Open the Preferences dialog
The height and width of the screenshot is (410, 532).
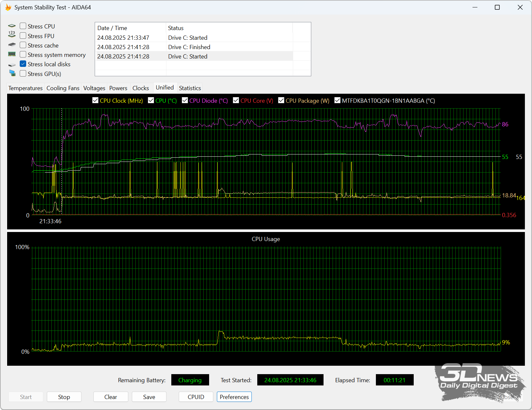[x=234, y=397]
